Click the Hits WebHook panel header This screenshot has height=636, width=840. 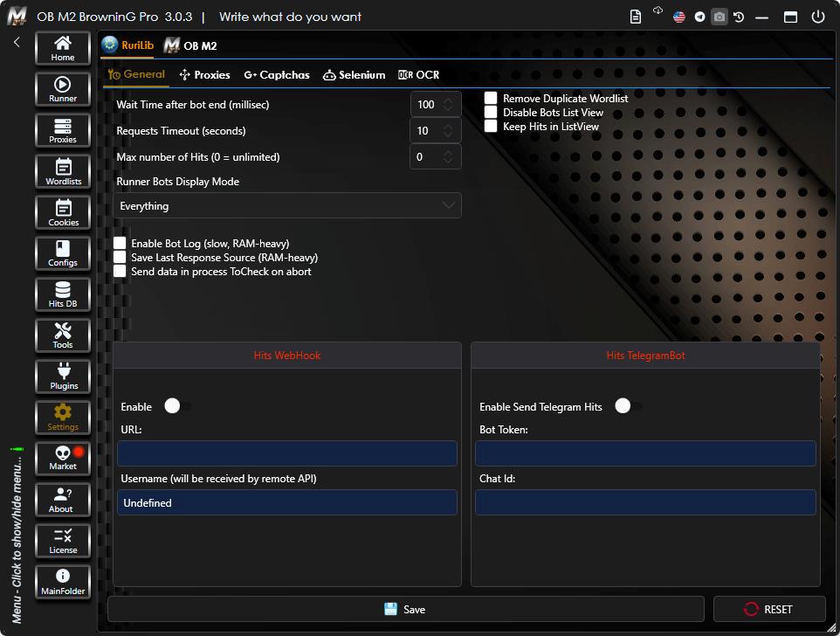[287, 356]
